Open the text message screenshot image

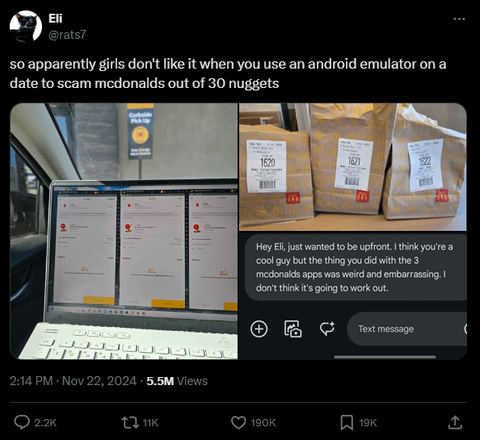[x=353, y=296]
